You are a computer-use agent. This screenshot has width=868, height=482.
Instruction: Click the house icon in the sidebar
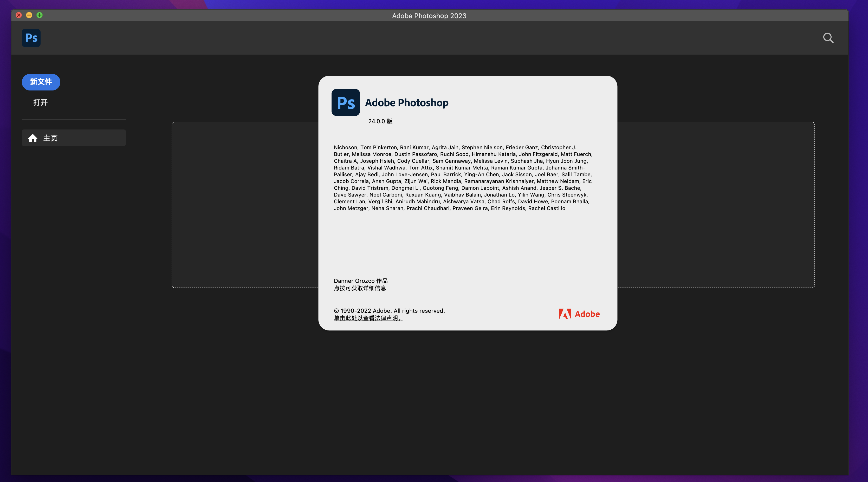(x=33, y=138)
